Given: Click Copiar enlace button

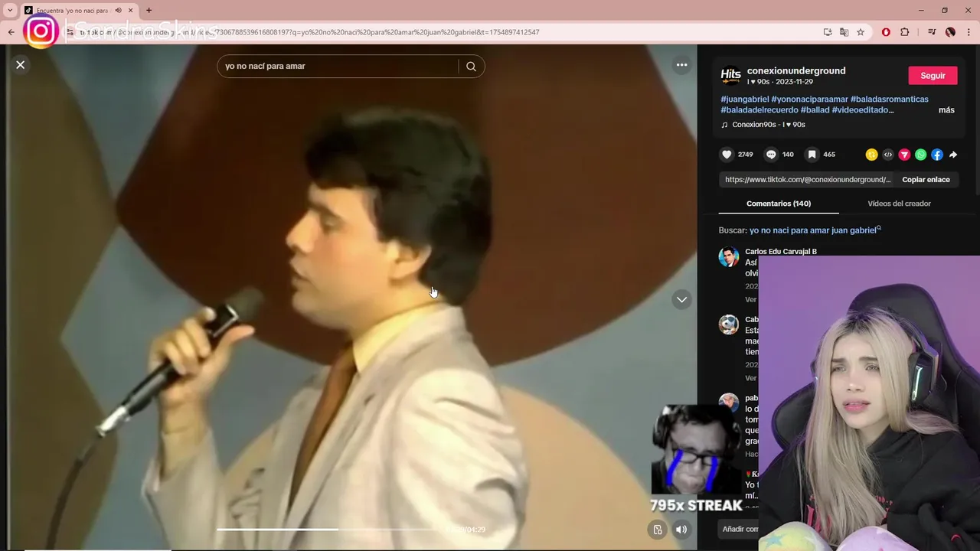Looking at the screenshot, I should 926,180.
